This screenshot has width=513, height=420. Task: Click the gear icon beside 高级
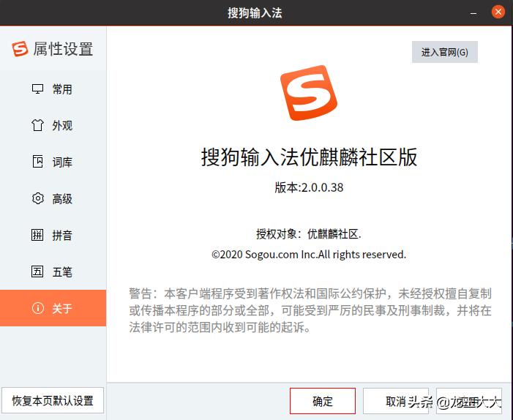pyautogui.click(x=37, y=198)
